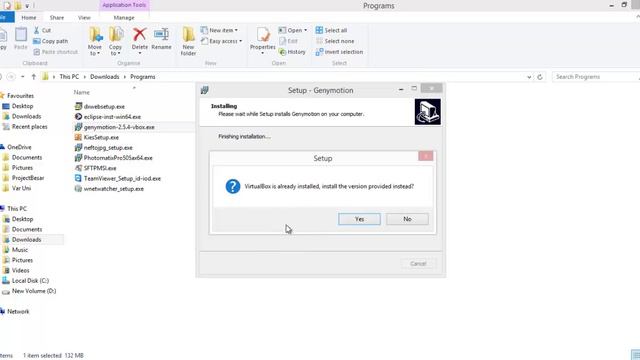This screenshot has height=360, width=640.
Task: Click Select all in ribbon
Action: click(x=331, y=30)
